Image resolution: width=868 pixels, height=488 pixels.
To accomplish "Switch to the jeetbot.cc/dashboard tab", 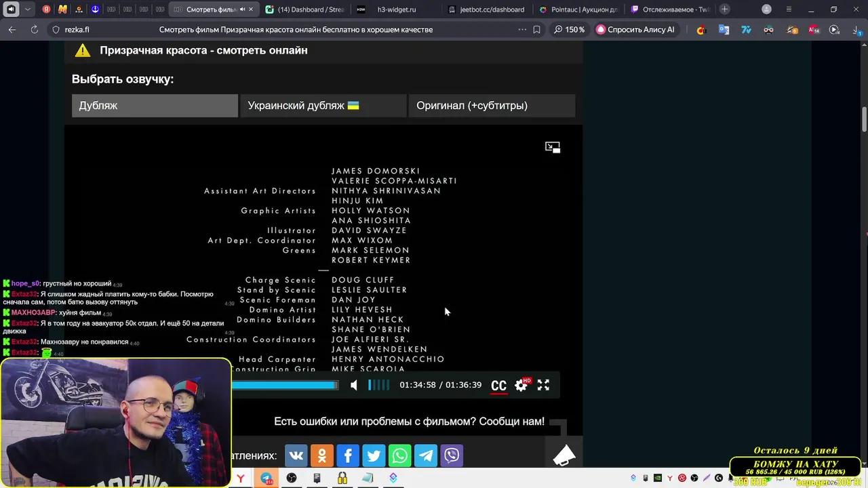I will pos(485,9).
